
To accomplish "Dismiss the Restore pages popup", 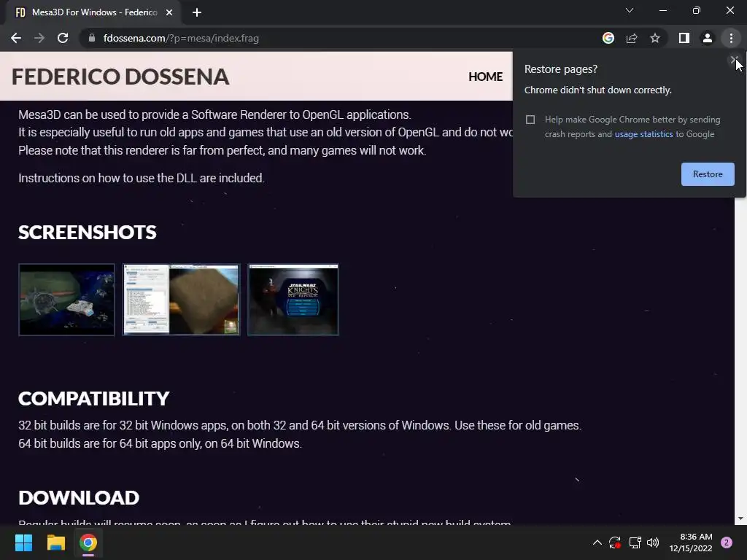I will [x=734, y=60].
